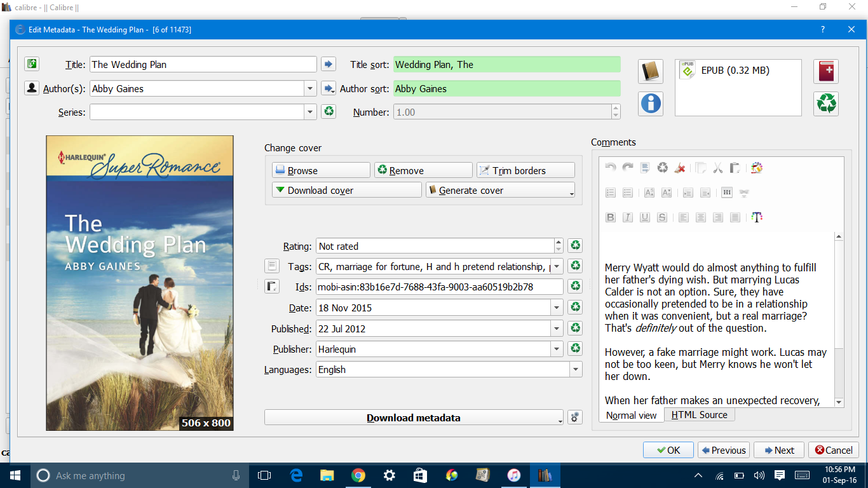Pick text foreground color in Comments toolbar
Viewport: 868px width, 488px height.
tap(756, 217)
